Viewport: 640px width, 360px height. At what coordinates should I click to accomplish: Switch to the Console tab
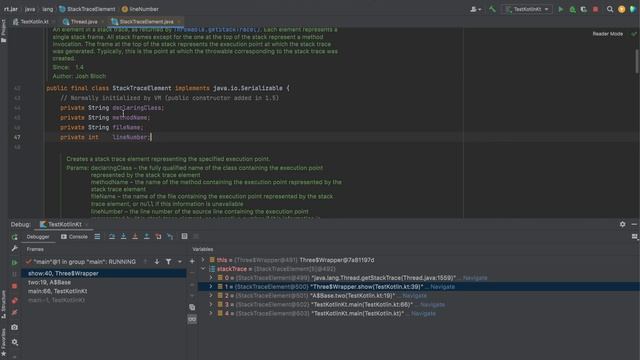click(74, 237)
